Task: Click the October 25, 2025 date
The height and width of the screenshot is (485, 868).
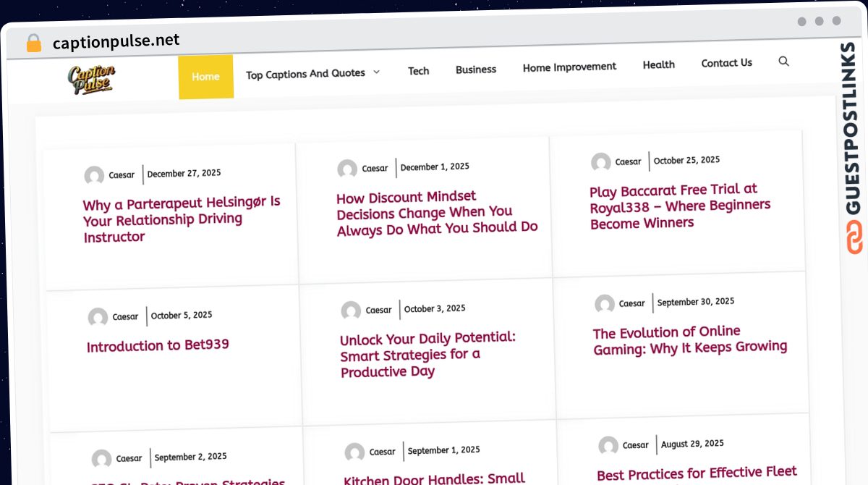Action: pos(686,161)
